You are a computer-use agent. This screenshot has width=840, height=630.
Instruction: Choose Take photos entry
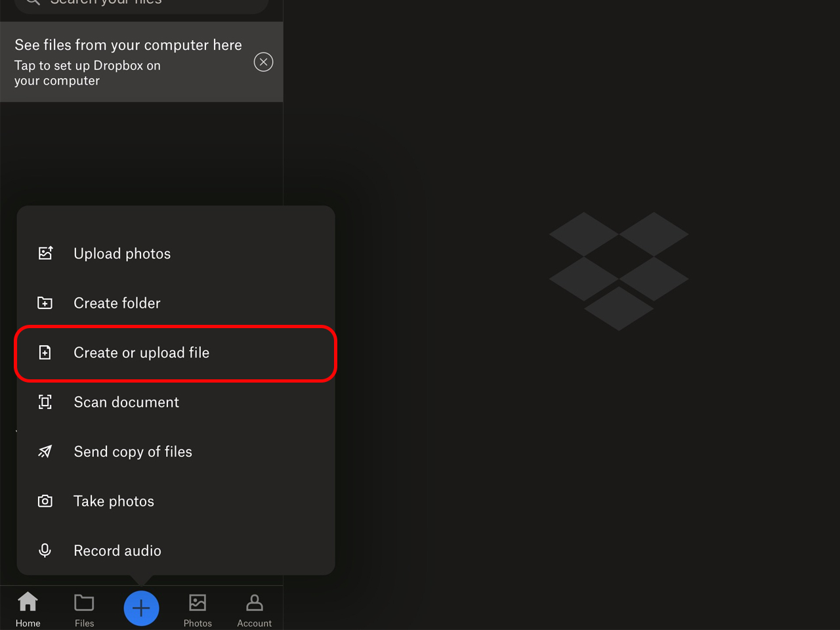click(x=176, y=501)
